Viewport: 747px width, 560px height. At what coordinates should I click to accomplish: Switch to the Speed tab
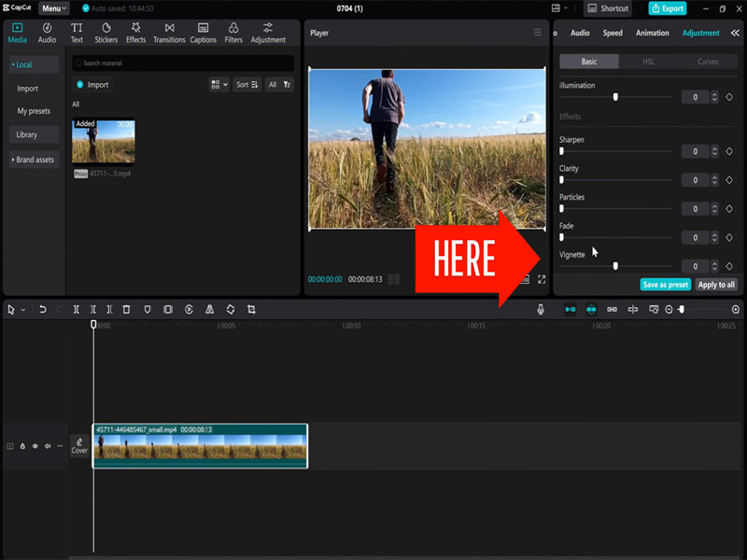point(613,33)
